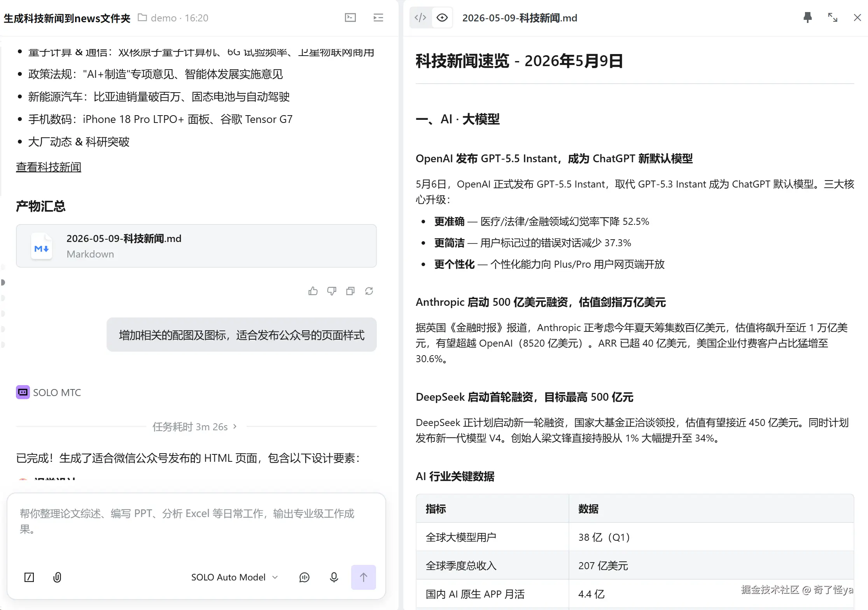This screenshot has width=868, height=610.
Task: Copy the response content
Action: coord(350,291)
